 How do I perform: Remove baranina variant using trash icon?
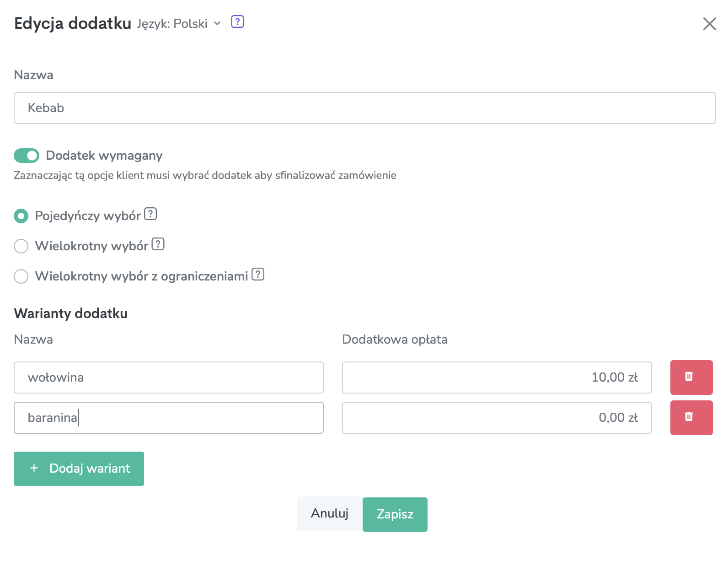[x=691, y=418]
